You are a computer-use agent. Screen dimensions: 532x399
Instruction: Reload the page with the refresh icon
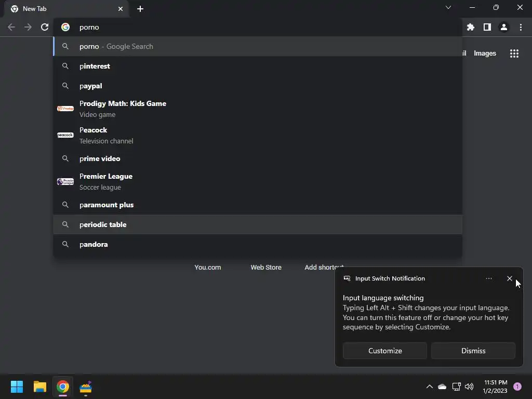tap(45, 27)
